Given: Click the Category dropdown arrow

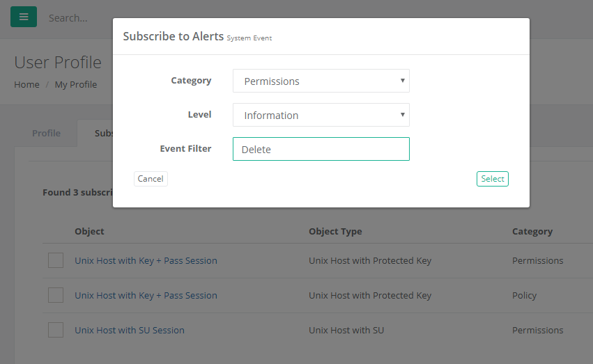Looking at the screenshot, I should coord(402,81).
